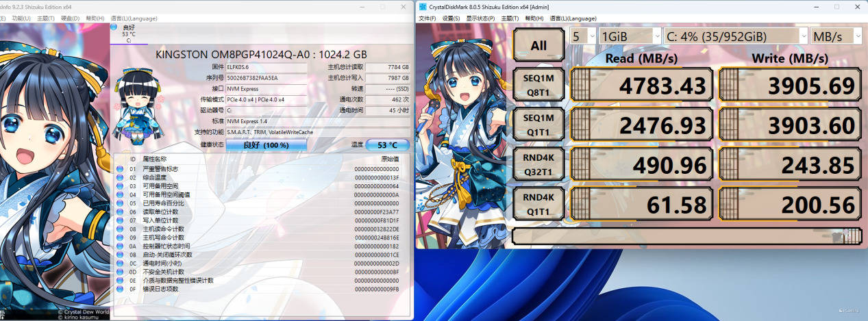Click the 53 °C temperature button
Screen dimensions: 868x321
(388, 145)
